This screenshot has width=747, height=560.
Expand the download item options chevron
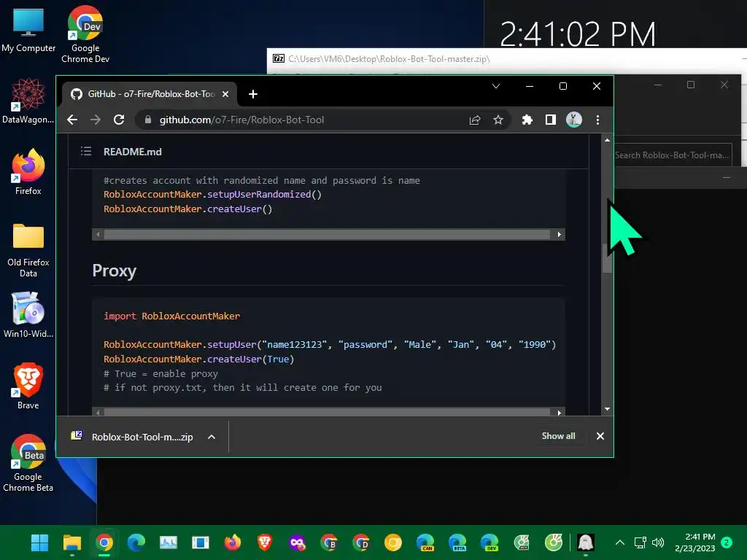coord(212,437)
